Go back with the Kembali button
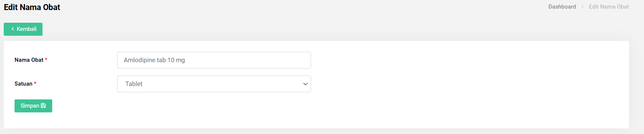 pyautogui.click(x=23, y=29)
